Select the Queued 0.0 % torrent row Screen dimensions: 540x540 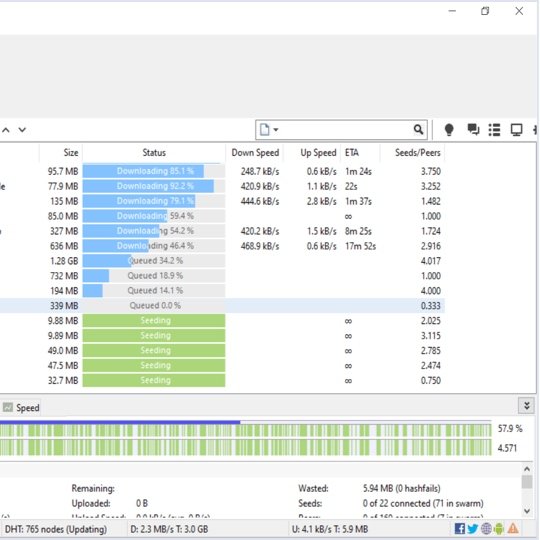tap(222, 306)
